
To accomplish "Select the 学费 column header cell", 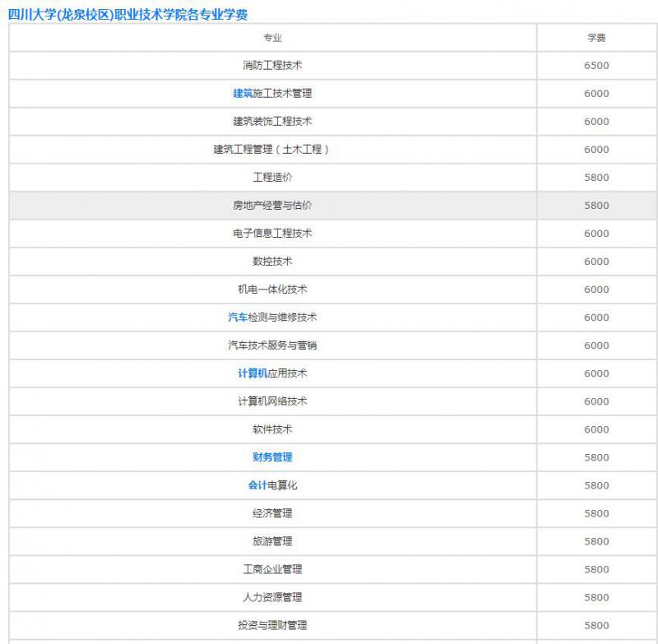I will [595, 36].
